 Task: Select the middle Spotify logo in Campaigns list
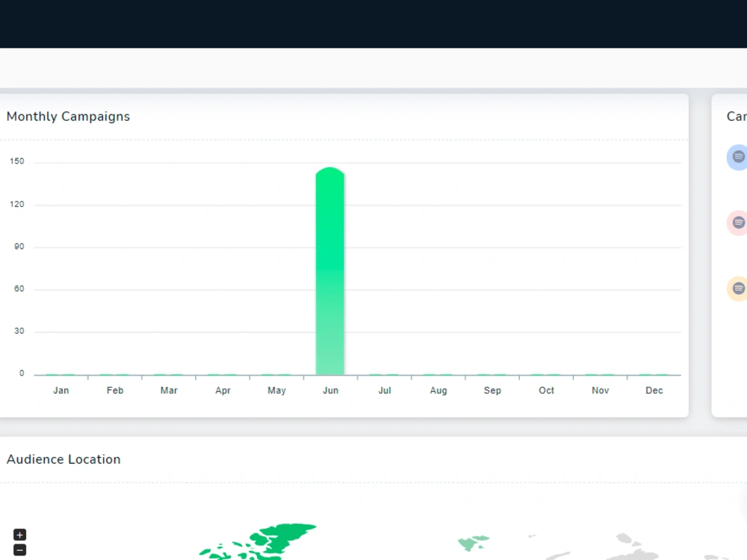coord(737,223)
